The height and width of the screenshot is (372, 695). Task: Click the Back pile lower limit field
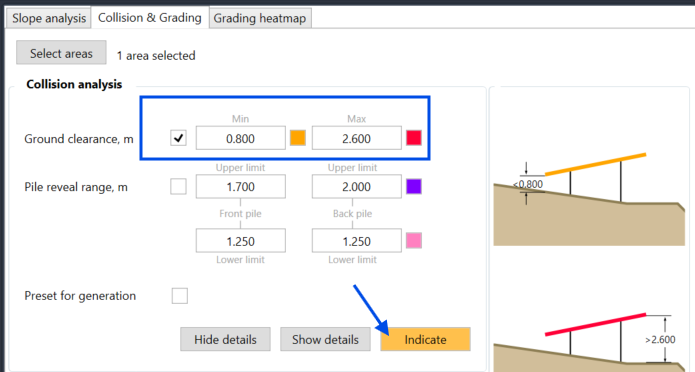pos(357,241)
